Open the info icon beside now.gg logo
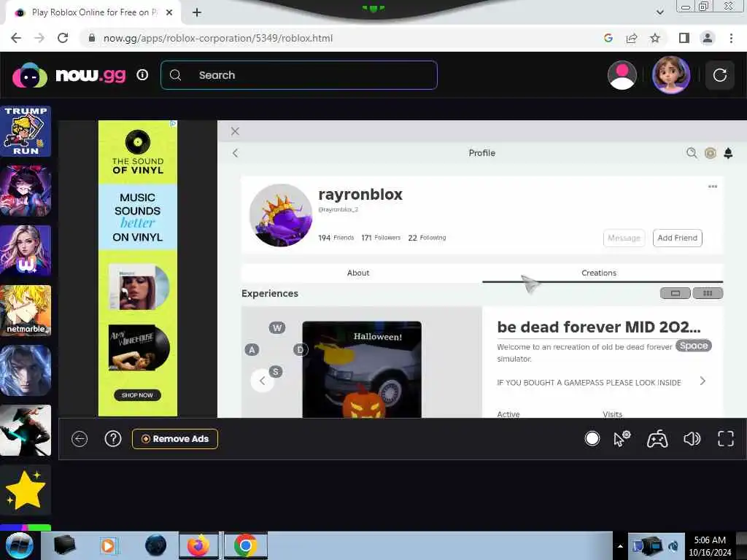This screenshot has height=560, width=747. tap(142, 75)
